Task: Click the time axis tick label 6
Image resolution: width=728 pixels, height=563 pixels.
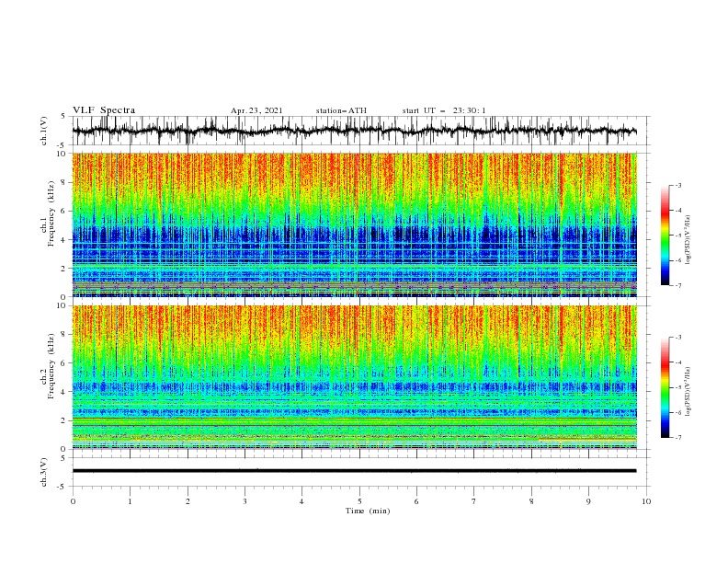Action: (417, 501)
